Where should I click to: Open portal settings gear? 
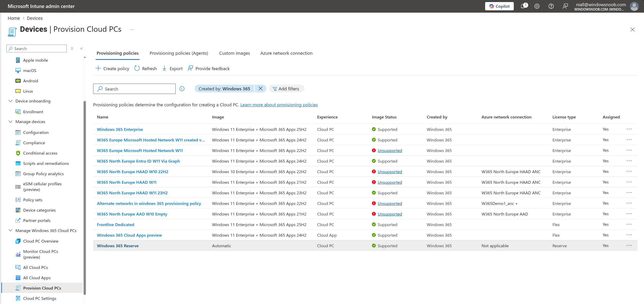537,6
